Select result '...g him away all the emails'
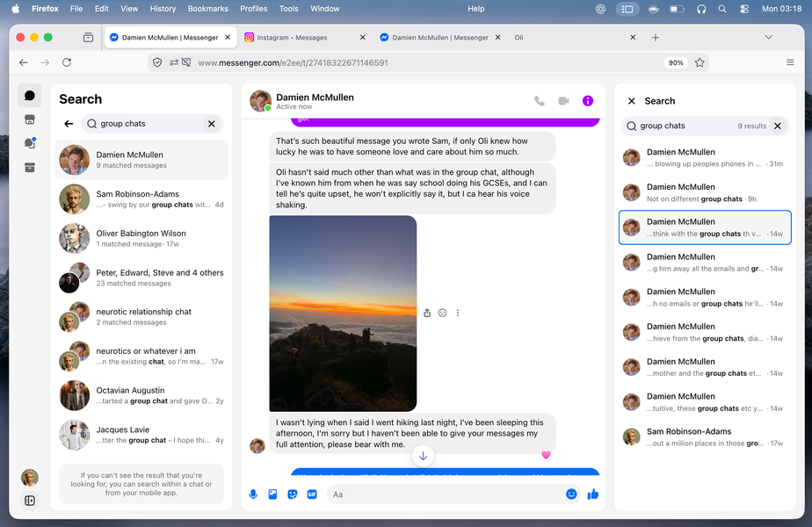 (x=705, y=263)
